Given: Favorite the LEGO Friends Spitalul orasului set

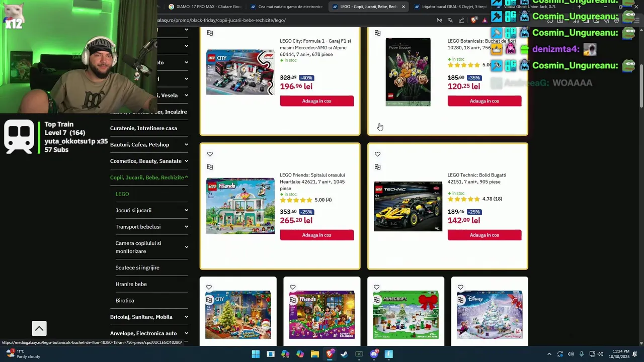Looking at the screenshot, I should click(x=210, y=154).
